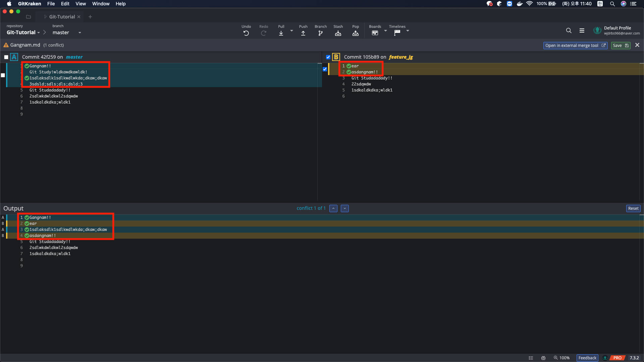This screenshot has width=644, height=362.
Task: Check the Commit 42f259 master checkbox
Action: tap(6, 57)
